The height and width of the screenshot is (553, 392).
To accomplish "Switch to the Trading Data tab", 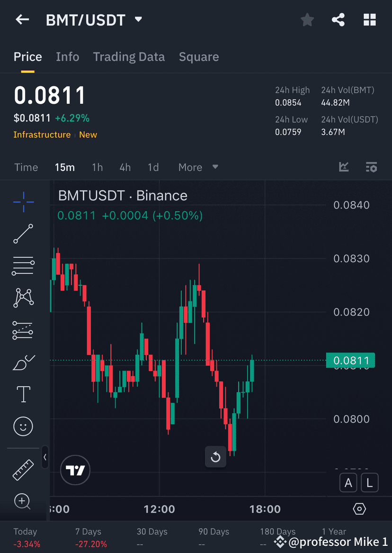I will tap(129, 56).
